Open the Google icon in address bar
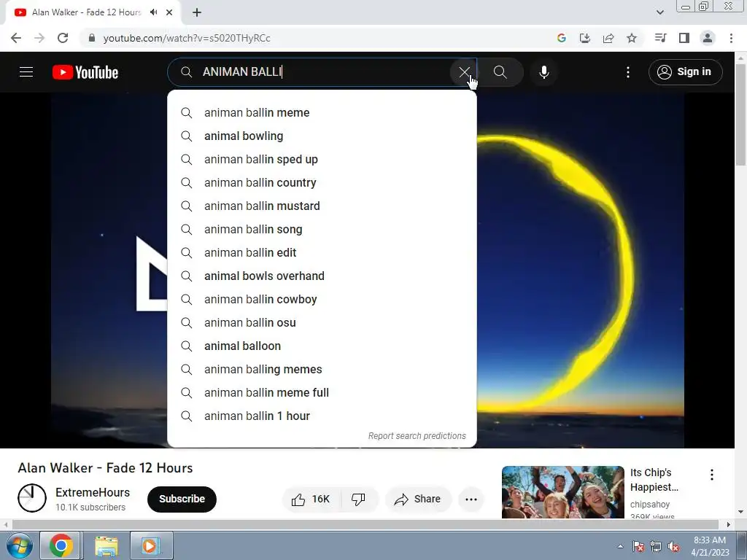The image size is (747, 560). tap(562, 38)
